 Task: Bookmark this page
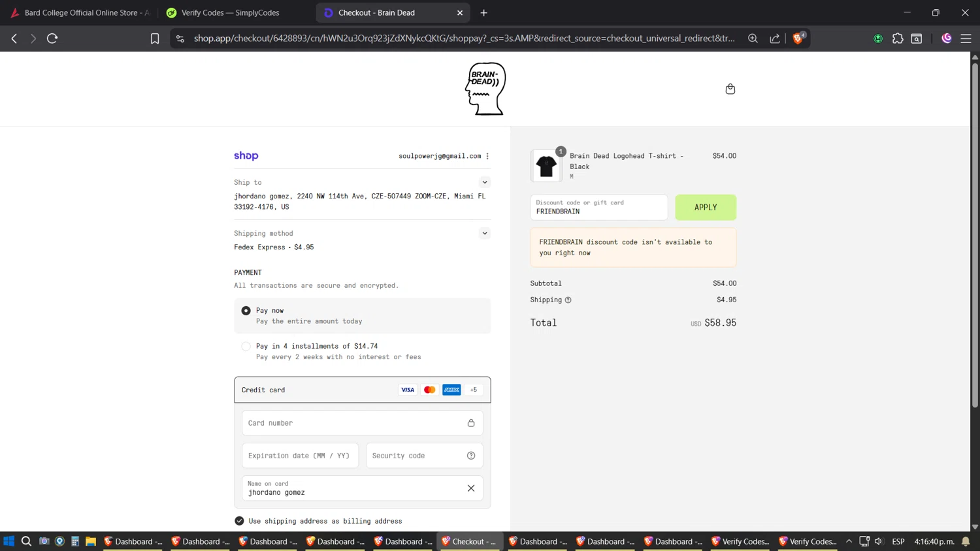pos(155,39)
